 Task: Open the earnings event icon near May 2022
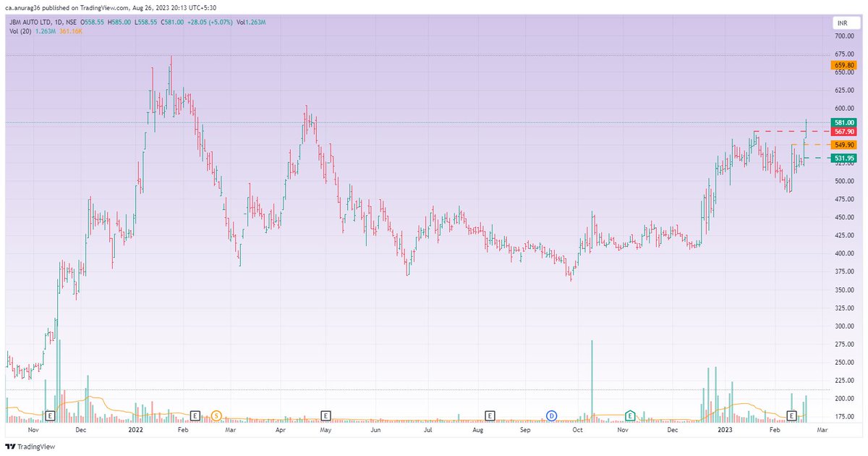(325, 415)
